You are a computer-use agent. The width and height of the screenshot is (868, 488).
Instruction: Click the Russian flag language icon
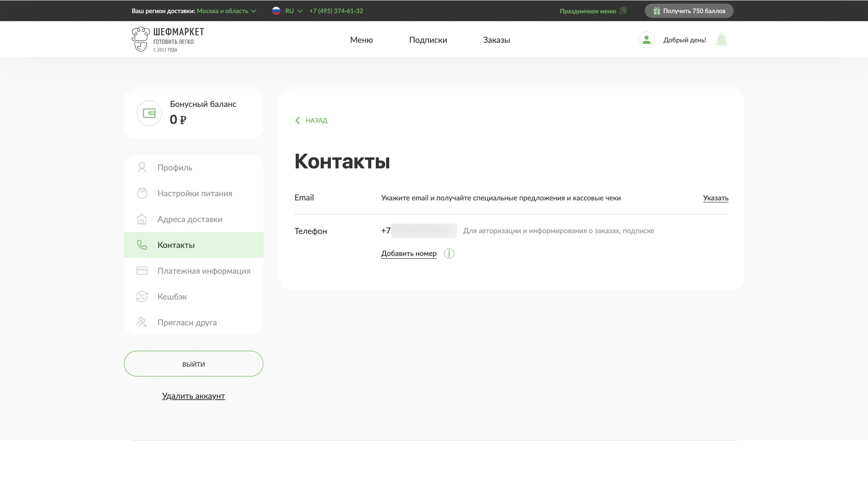276,11
